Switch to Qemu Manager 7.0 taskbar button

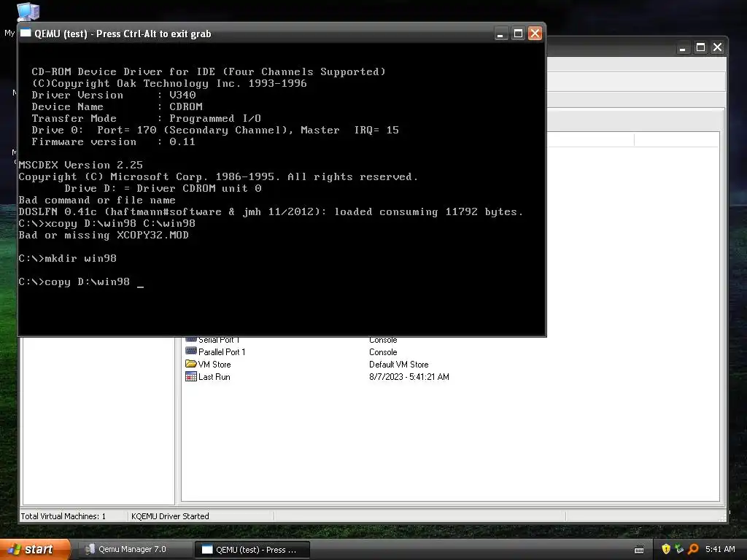tap(134, 549)
